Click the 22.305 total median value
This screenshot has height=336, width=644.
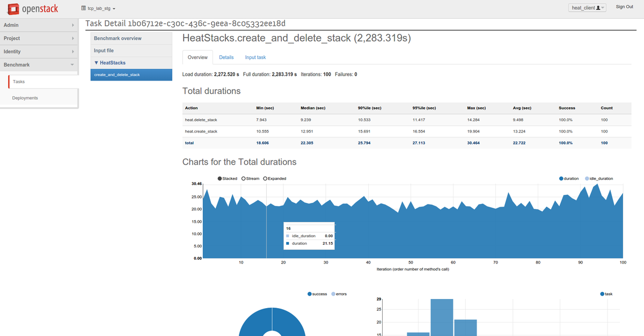pos(306,143)
